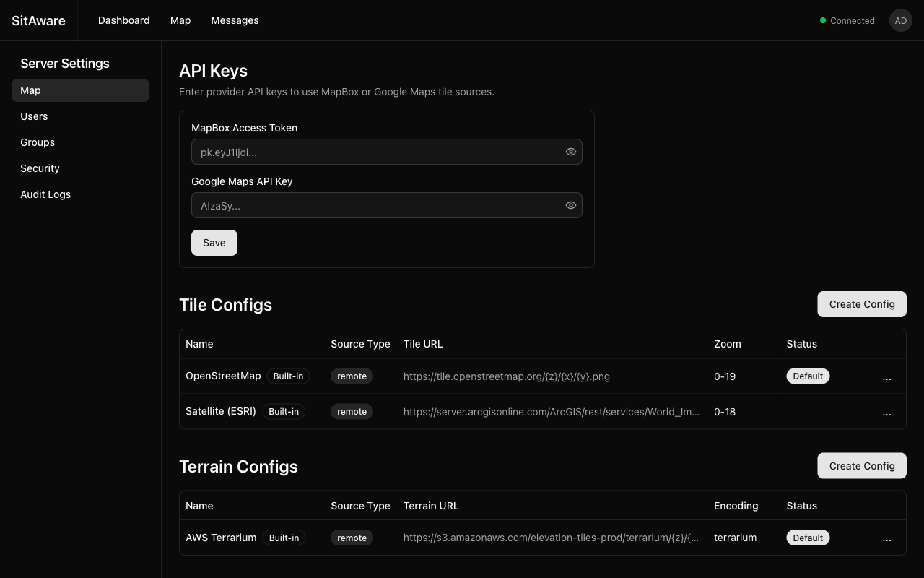Create a new Terrain Config
Viewport: 924px width, 578px height.
(x=861, y=466)
